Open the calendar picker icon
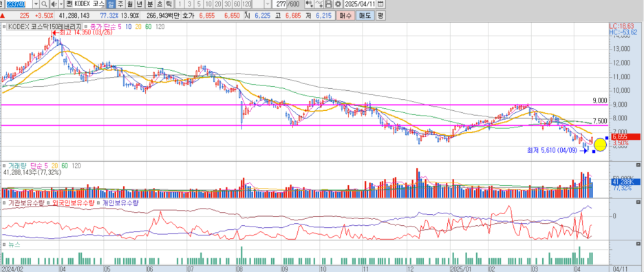644x272 pixels. point(380,5)
